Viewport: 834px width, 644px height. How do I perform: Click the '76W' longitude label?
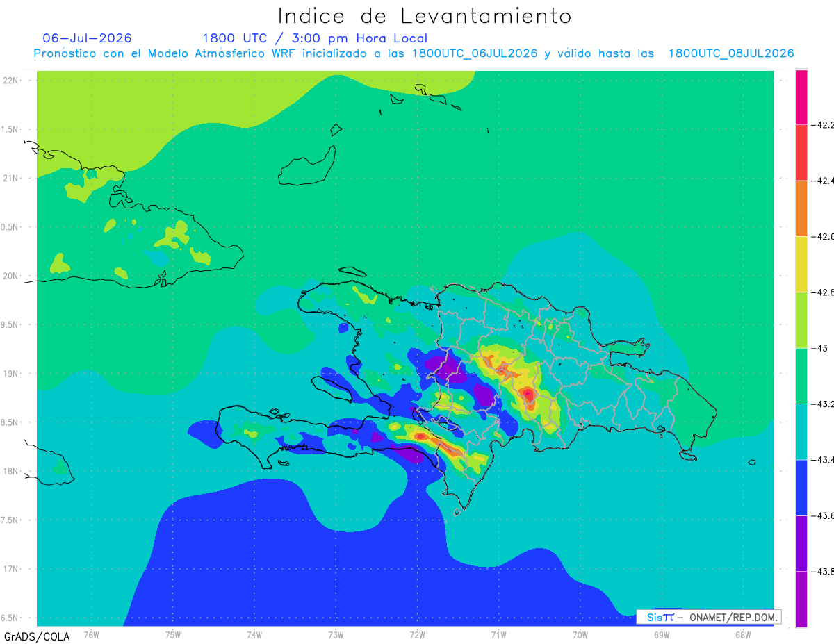(91, 635)
